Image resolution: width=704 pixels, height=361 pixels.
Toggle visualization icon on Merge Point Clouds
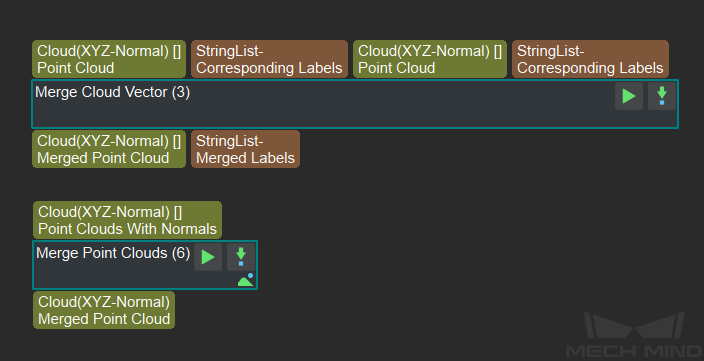[246, 280]
